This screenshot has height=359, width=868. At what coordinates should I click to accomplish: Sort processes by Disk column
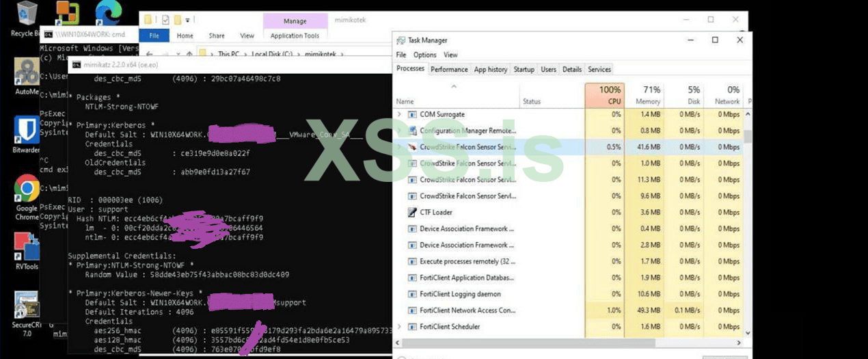tap(683, 95)
